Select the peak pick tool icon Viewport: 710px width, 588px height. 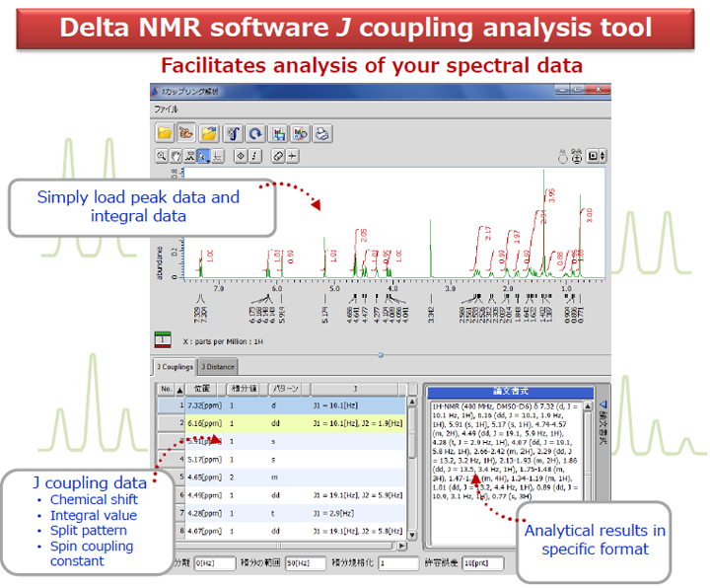point(189,156)
